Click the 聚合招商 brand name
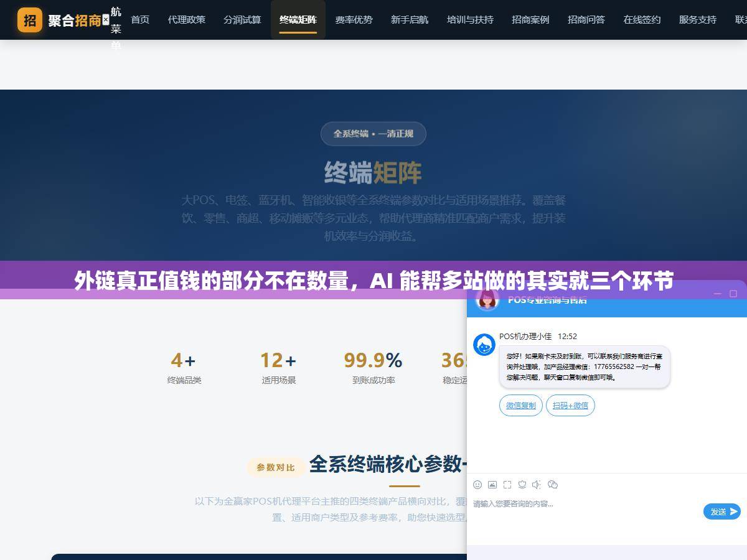Viewport: 747px width, 560px height. [75, 20]
